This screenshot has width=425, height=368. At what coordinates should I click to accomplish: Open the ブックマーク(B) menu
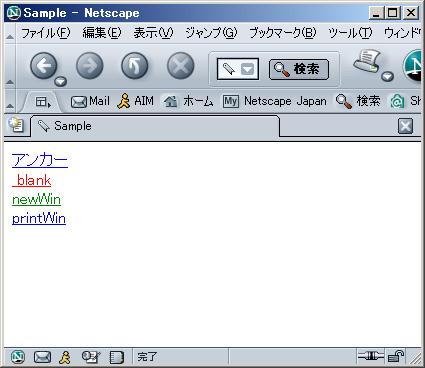[x=283, y=33]
